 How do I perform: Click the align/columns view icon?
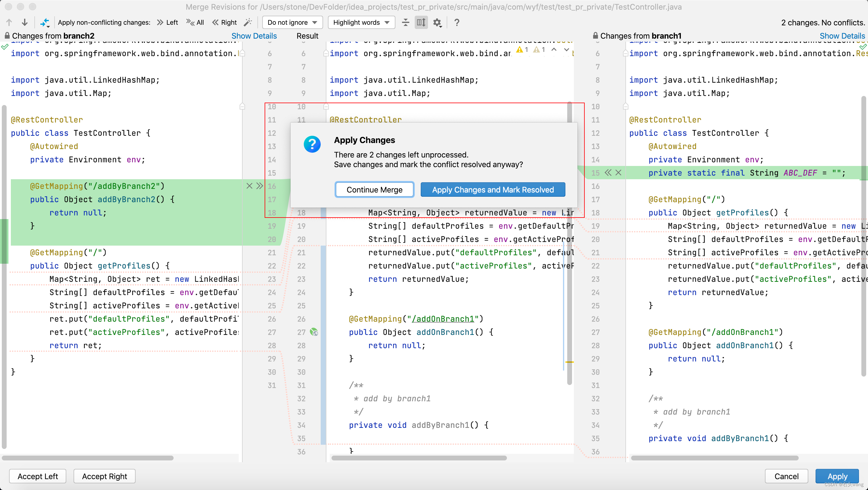tap(420, 22)
